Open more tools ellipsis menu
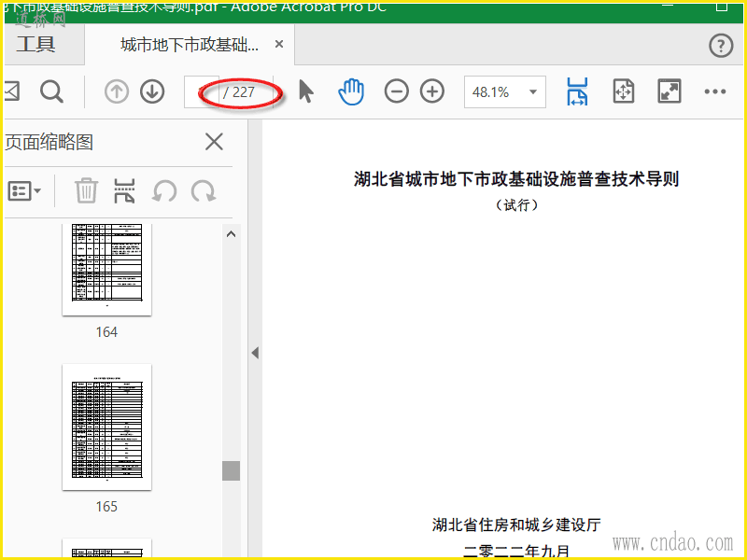The width and height of the screenshot is (747, 560). click(x=715, y=91)
